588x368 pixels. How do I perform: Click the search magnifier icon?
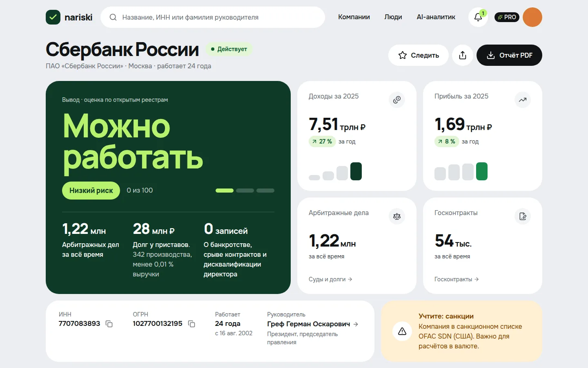pos(113,17)
